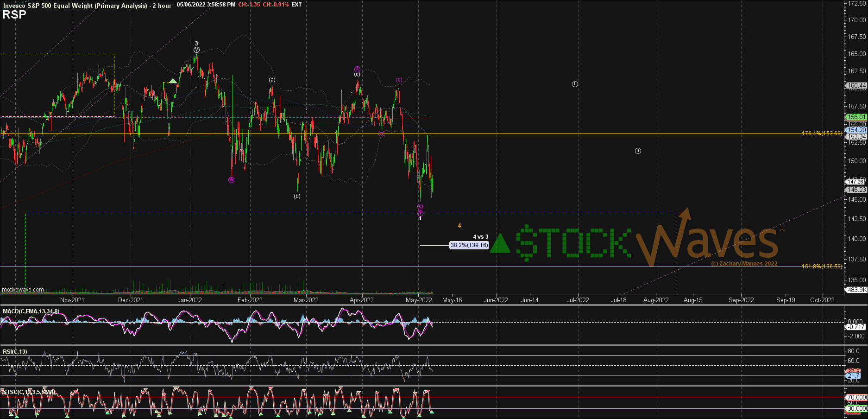Click the STSC(C,13,3,5,SMA) indicator label
This screenshot has height=419, width=868.
point(29,392)
